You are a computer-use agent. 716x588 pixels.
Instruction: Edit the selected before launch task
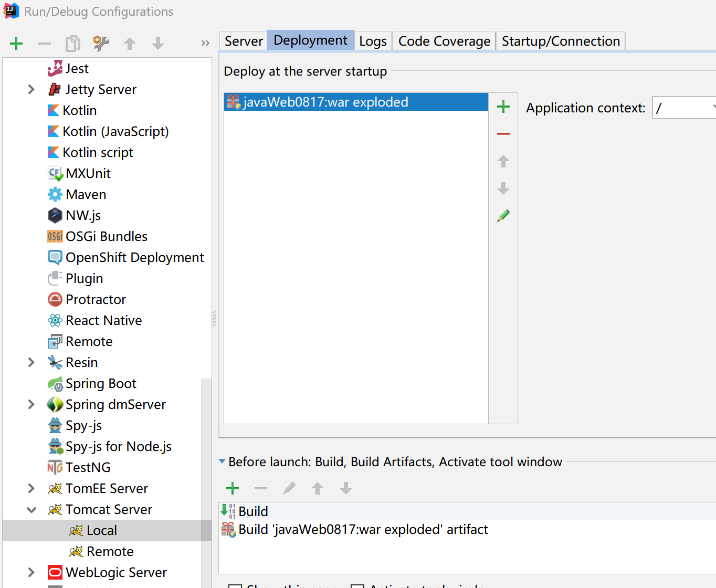pos(289,488)
